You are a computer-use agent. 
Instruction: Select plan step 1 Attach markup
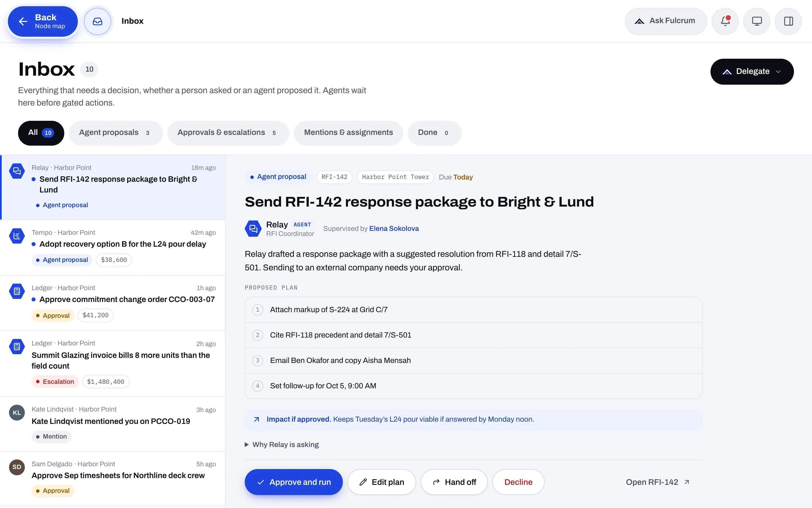[x=473, y=310]
